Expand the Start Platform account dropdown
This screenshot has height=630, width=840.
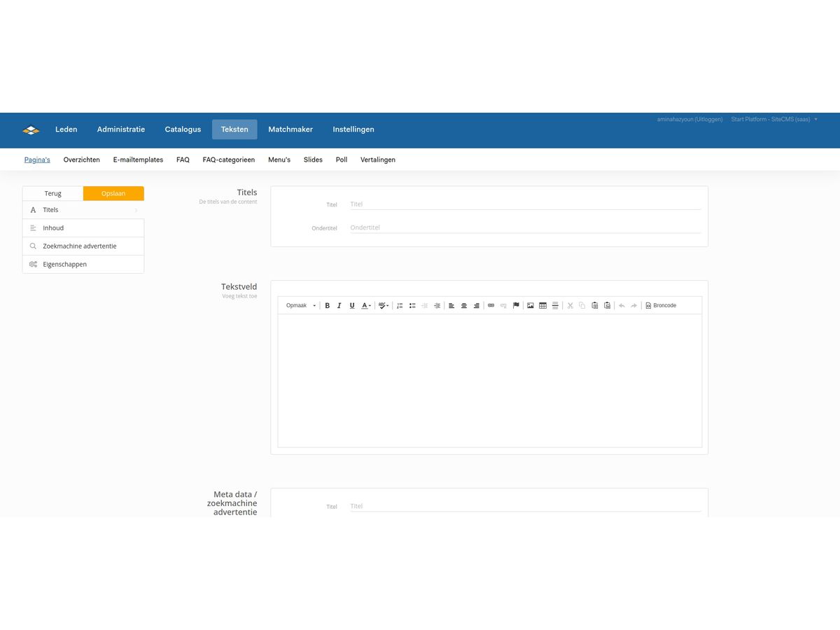point(774,120)
